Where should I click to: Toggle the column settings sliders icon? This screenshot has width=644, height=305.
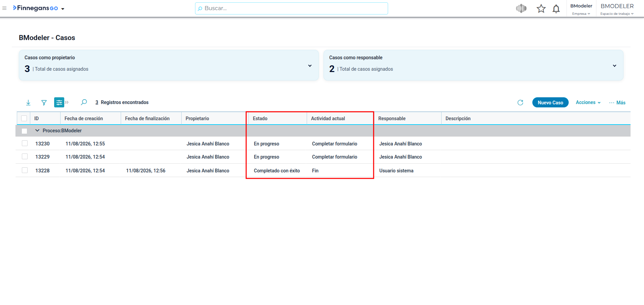[x=59, y=102]
